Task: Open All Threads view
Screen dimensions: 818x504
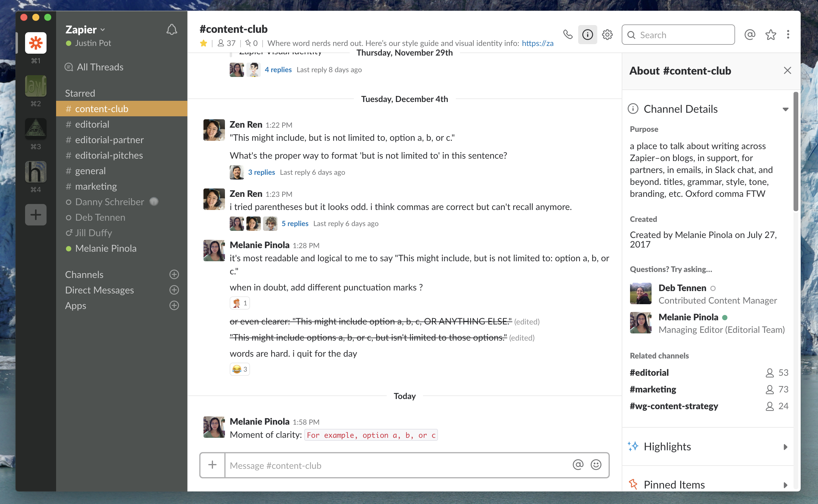Action: (x=100, y=67)
